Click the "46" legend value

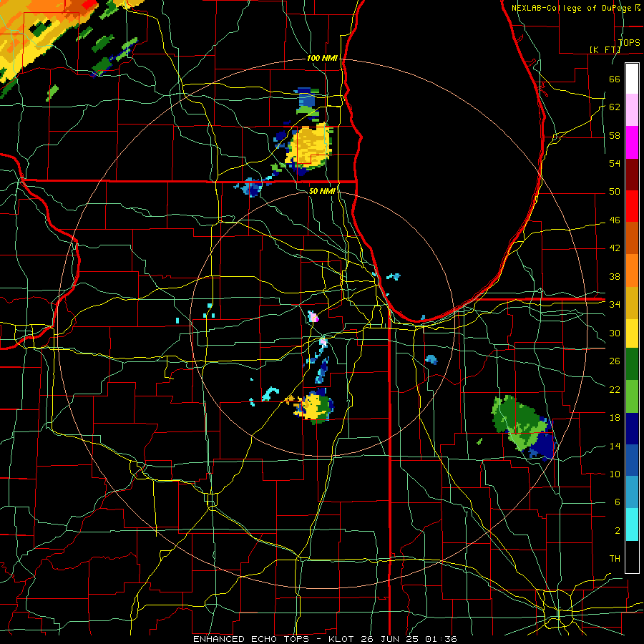click(615, 220)
